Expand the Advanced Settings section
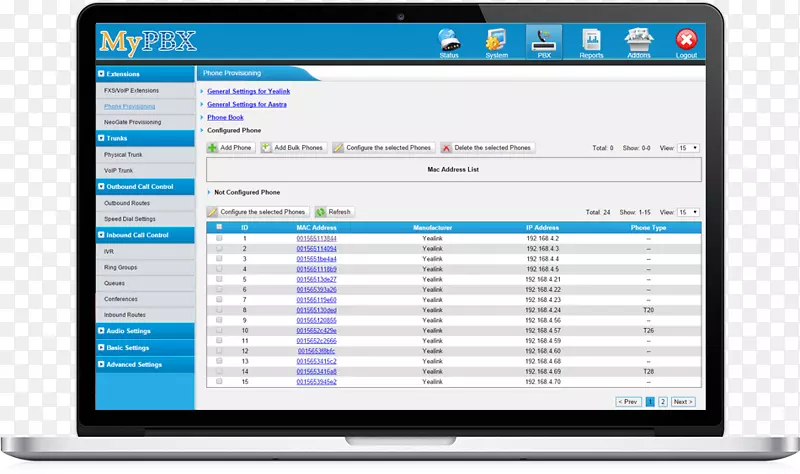800x474 pixels. click(101, 364)
